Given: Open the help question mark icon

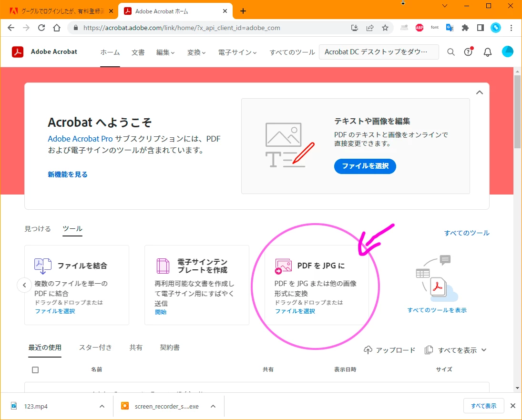Looking at the screenshot, I should point(469,51).
